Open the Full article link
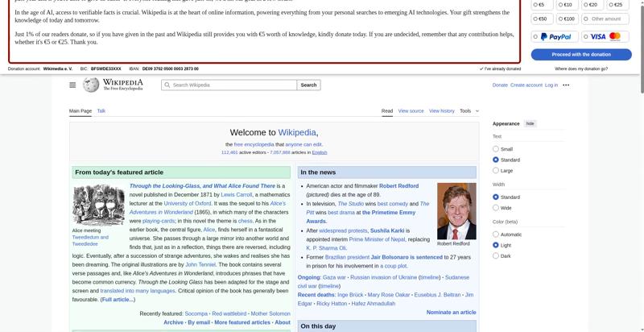644x332 pixels. click(118, 300)
